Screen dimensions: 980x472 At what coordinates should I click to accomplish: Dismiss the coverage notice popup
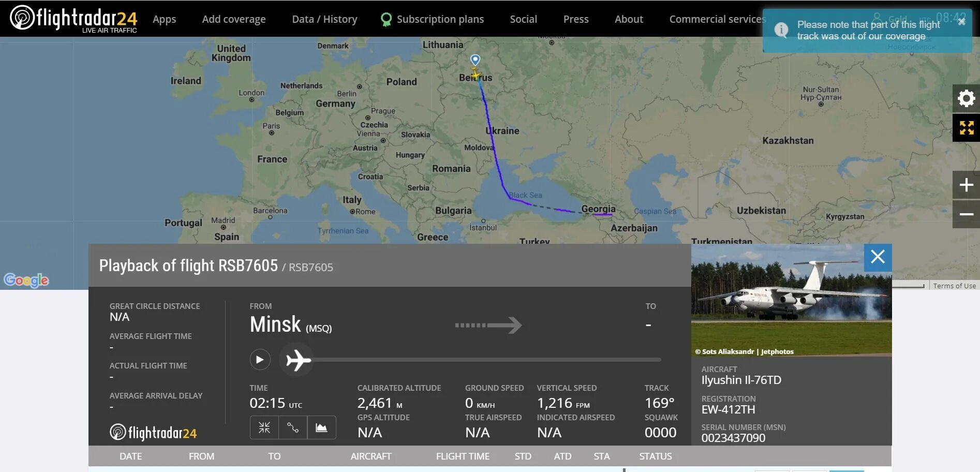[x=961, y=22]
